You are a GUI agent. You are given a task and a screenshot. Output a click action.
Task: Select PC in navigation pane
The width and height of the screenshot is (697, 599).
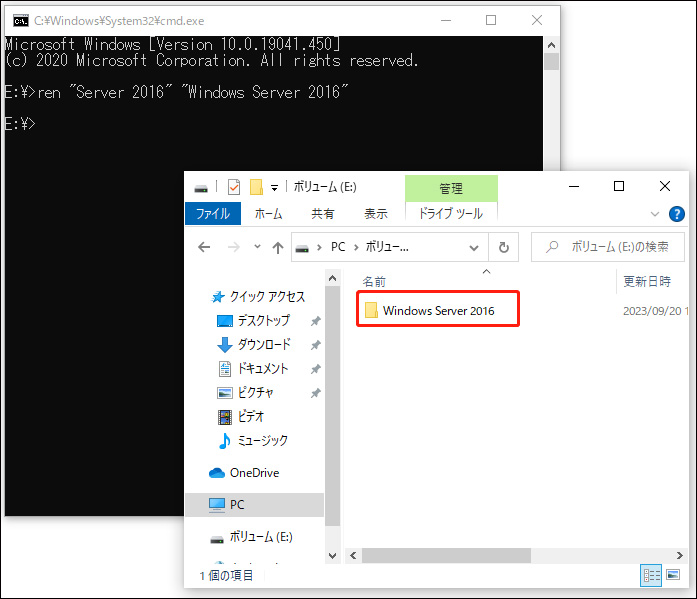(236, 505)
